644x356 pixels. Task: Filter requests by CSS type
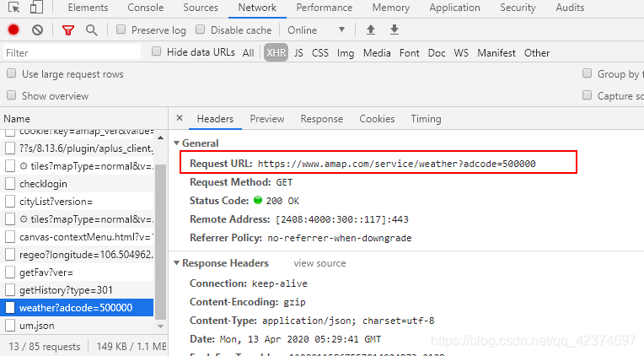[320, 53]
